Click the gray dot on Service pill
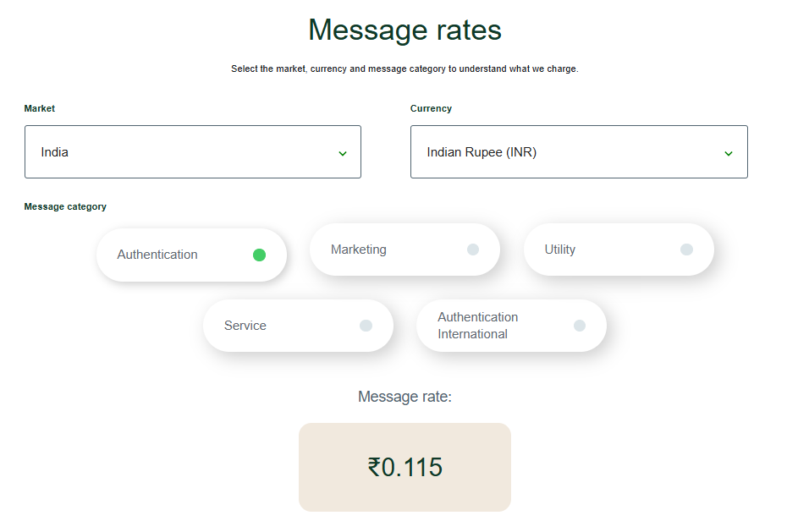This screenshot has height=532, width=787. [366, 325]
